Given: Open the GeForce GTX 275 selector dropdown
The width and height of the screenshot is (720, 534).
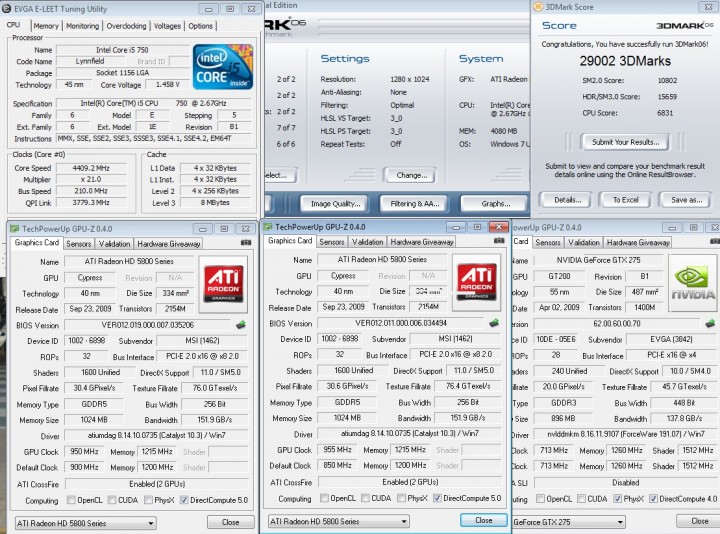Looking at the screenshot, I should 568,522.
